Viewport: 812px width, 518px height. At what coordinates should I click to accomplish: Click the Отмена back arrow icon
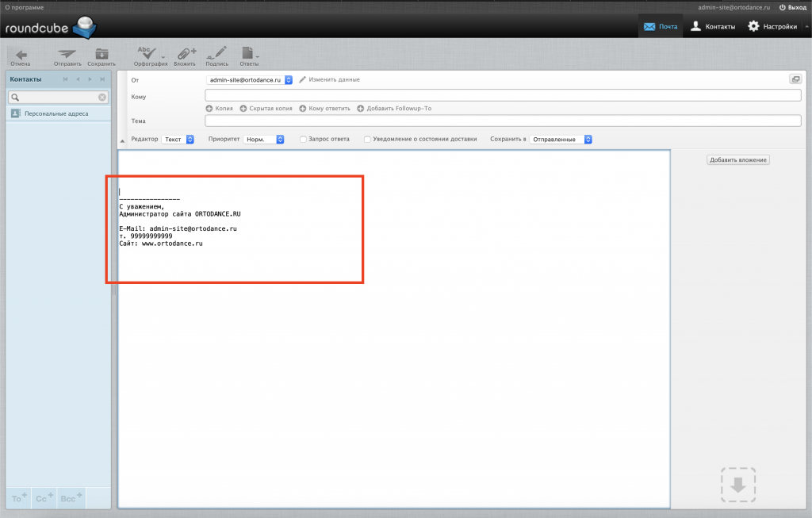pyautogui.click(x=21, y=56)
